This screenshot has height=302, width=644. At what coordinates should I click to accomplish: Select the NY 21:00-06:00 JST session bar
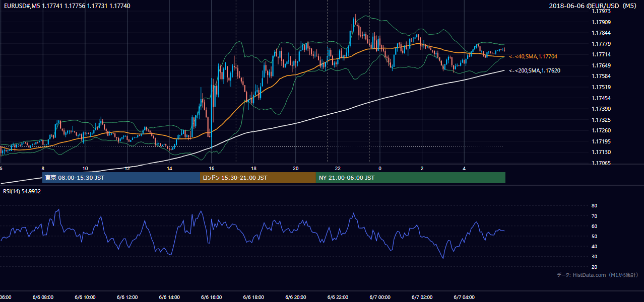pos(411,178)
